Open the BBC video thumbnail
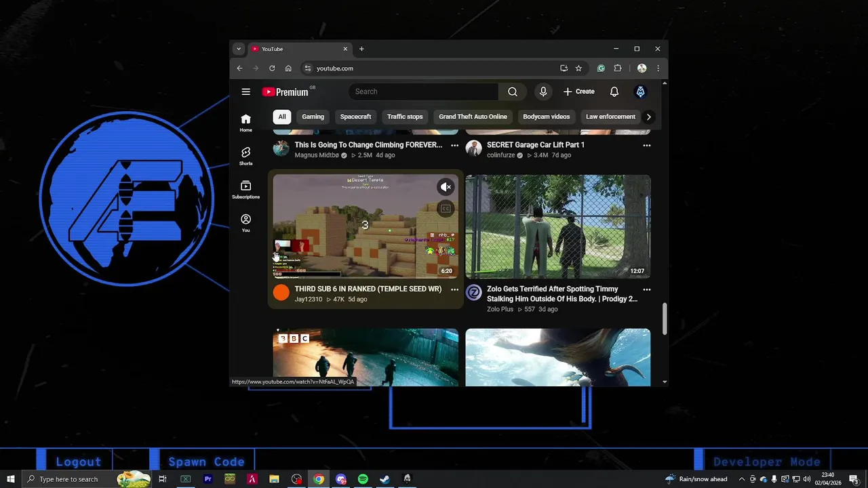The width and height of the screenshot is (868, 488). (366, 358)
